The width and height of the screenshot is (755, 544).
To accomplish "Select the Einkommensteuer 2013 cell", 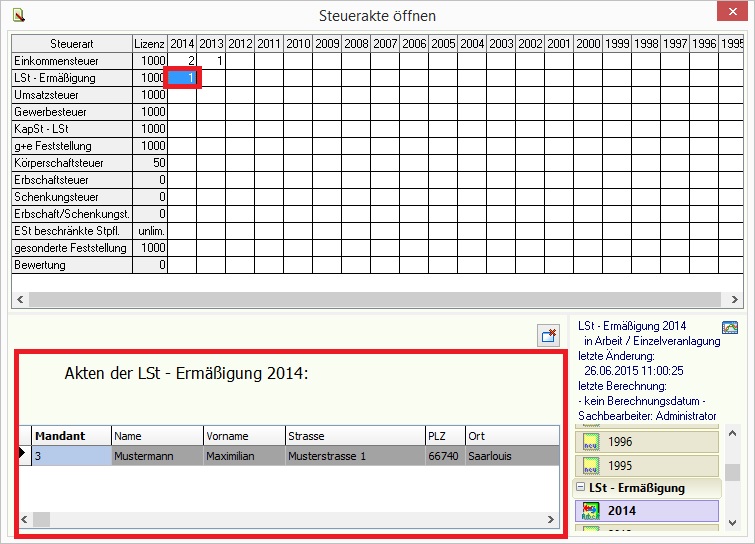I will pyautogui.click(x=211, y=61).
